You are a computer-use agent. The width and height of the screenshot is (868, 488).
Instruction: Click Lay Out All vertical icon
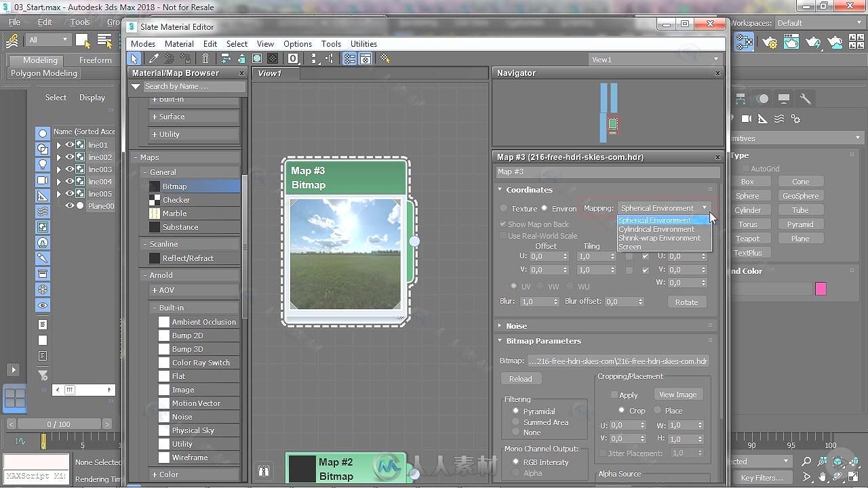pyautogui.click(x=314, y=59)
